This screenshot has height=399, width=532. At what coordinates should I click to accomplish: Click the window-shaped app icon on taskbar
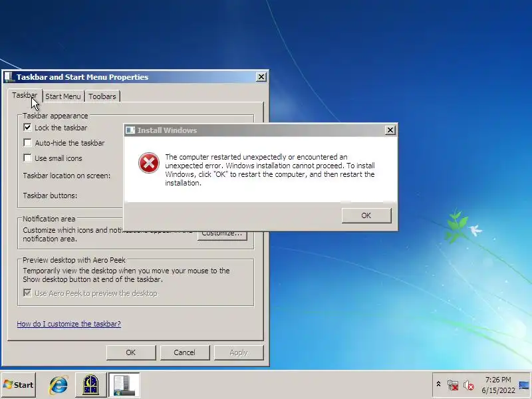click(91, 385)
